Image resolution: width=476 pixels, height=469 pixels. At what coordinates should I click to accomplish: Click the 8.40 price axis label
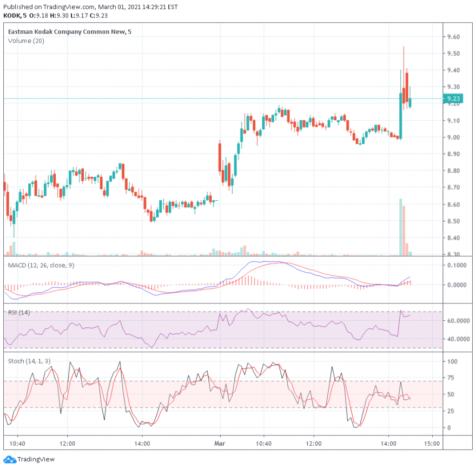coord(453,237)
